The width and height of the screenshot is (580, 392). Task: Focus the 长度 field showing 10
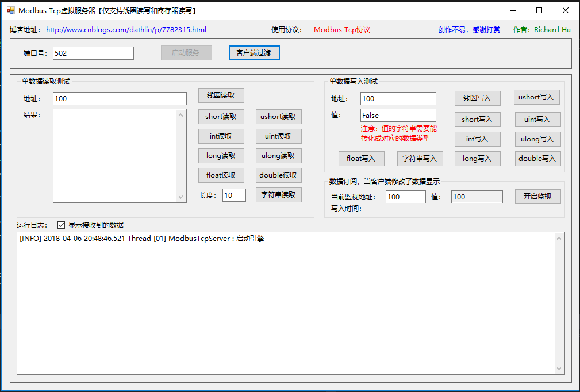click(234, 195)
